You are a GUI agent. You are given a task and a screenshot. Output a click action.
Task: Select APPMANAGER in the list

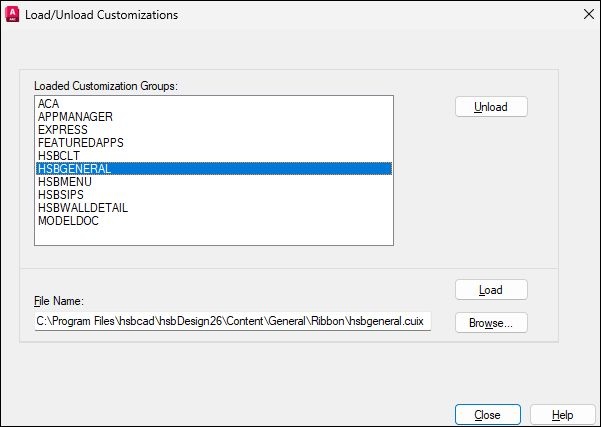click(x=214, y=117)
